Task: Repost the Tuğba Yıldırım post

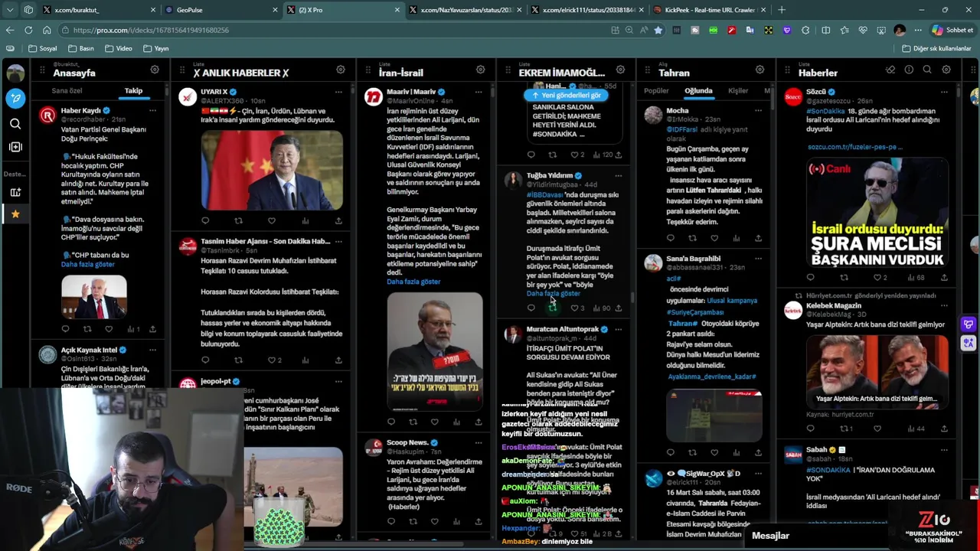Action: [x=552, y=308]
